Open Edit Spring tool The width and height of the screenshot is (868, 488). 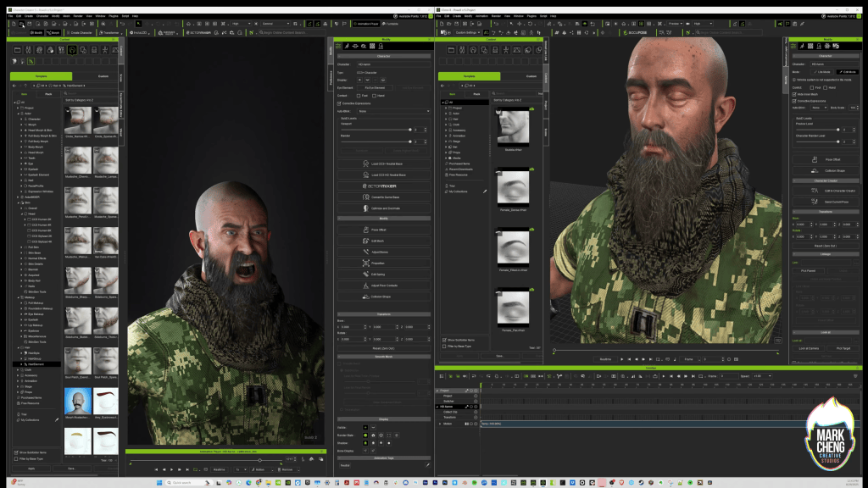(x=384, y=274)
